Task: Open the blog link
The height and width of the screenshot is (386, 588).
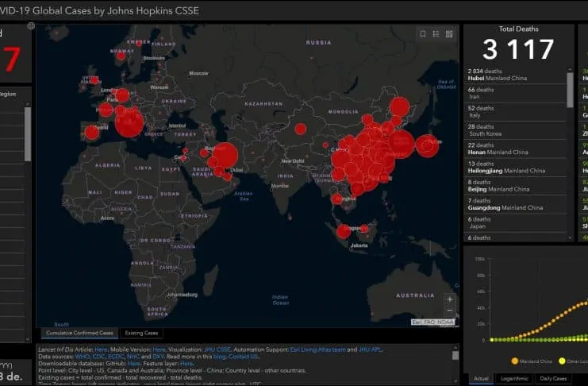Action: [x=219, y=357]
